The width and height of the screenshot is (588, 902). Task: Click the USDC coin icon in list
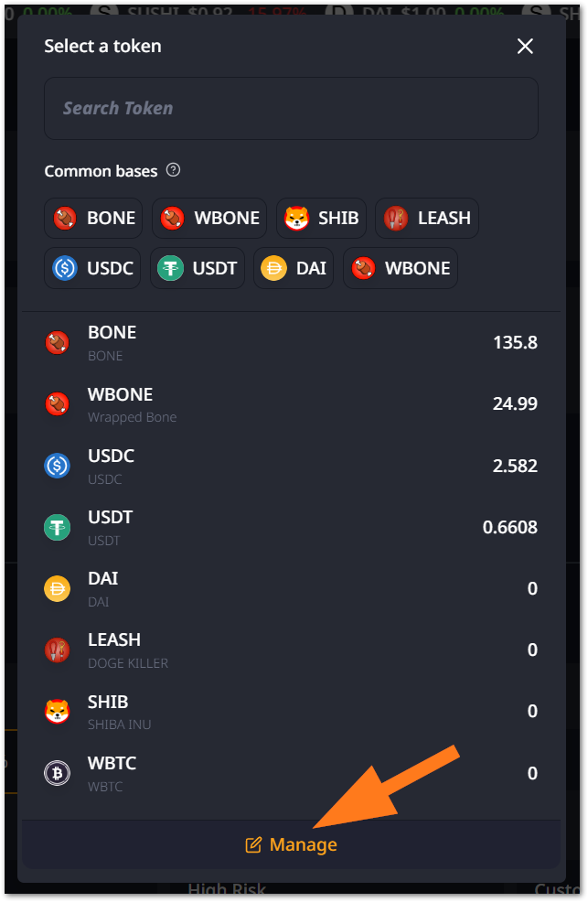(x=58, y=466)
